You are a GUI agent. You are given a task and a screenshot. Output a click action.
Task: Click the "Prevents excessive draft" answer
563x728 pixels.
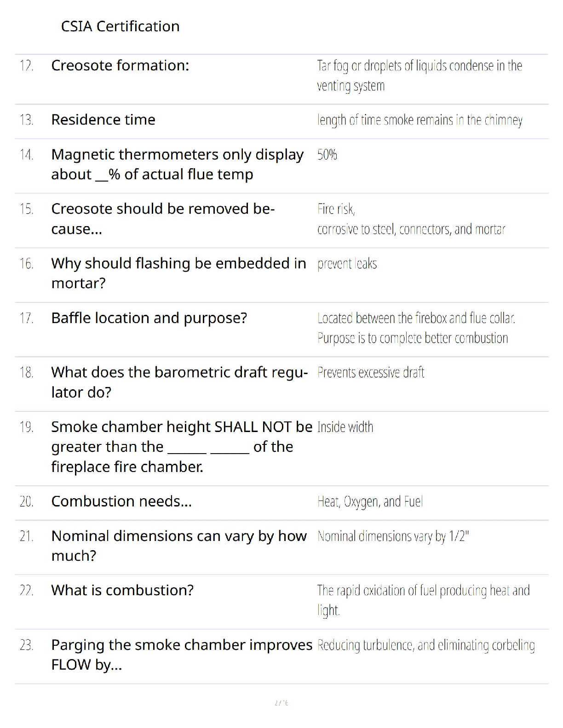(x=371, y=372)
